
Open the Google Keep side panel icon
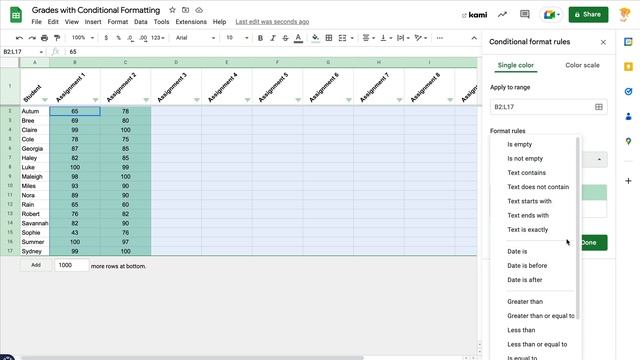[628, 67]
